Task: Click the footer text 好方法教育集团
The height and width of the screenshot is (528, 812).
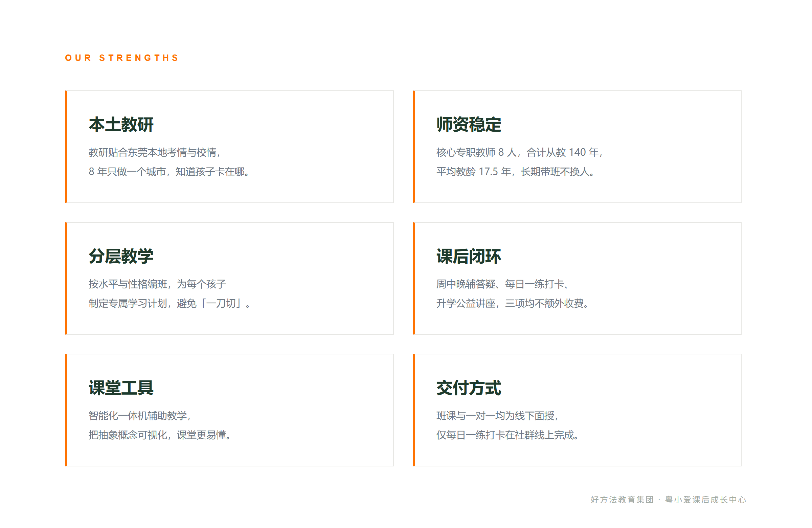Action: (622, 500)
